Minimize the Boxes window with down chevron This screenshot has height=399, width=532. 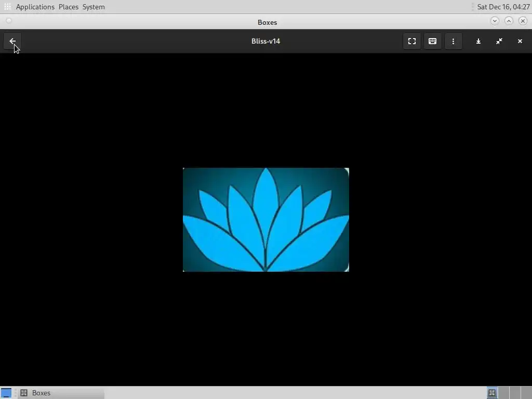495,21
